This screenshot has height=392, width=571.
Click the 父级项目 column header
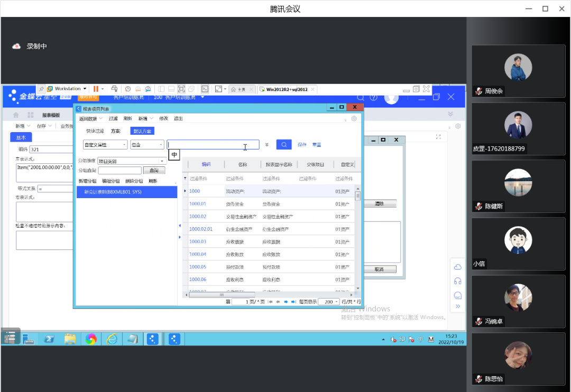coord(315,164)
